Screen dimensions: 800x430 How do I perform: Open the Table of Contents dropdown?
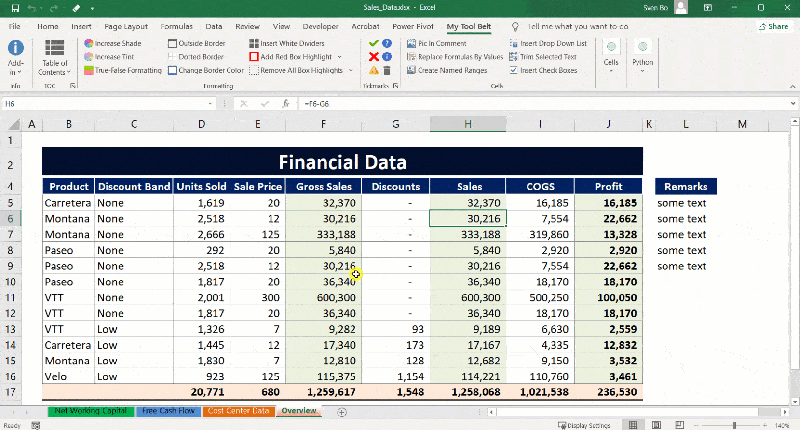click(54, 58)
